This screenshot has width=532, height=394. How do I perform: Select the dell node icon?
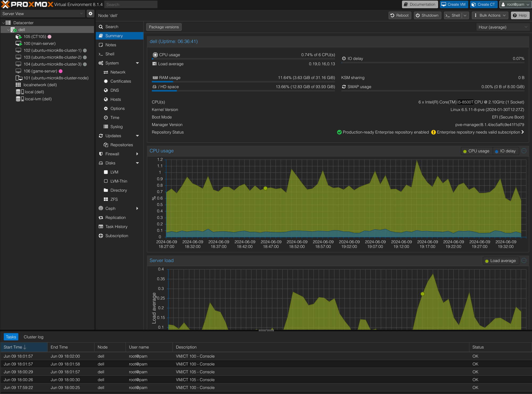click(14, 30)
